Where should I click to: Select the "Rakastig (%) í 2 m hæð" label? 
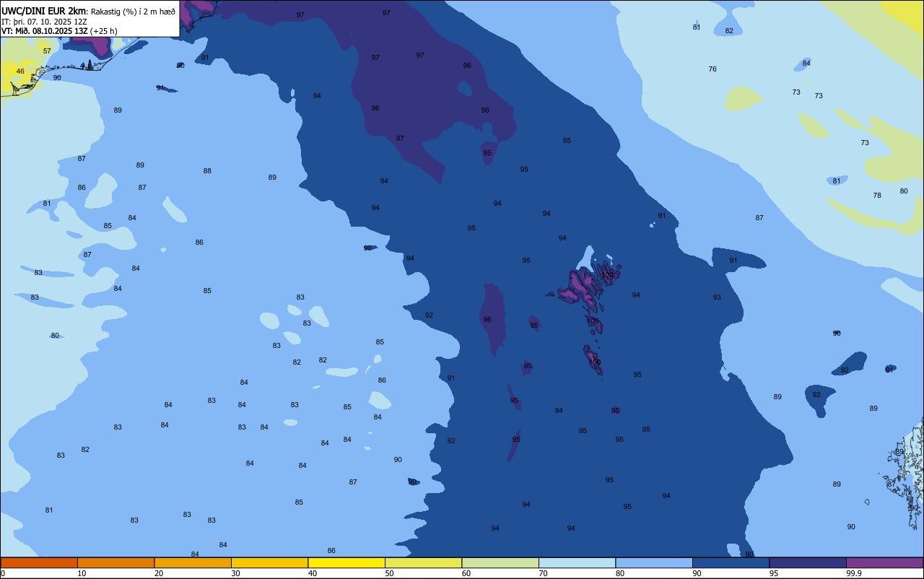pyautogui.click(x=133, y=12)
